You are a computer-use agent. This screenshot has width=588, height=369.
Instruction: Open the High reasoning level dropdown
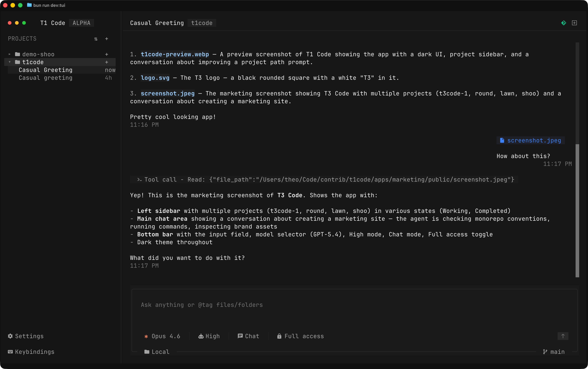coord(209,336)
